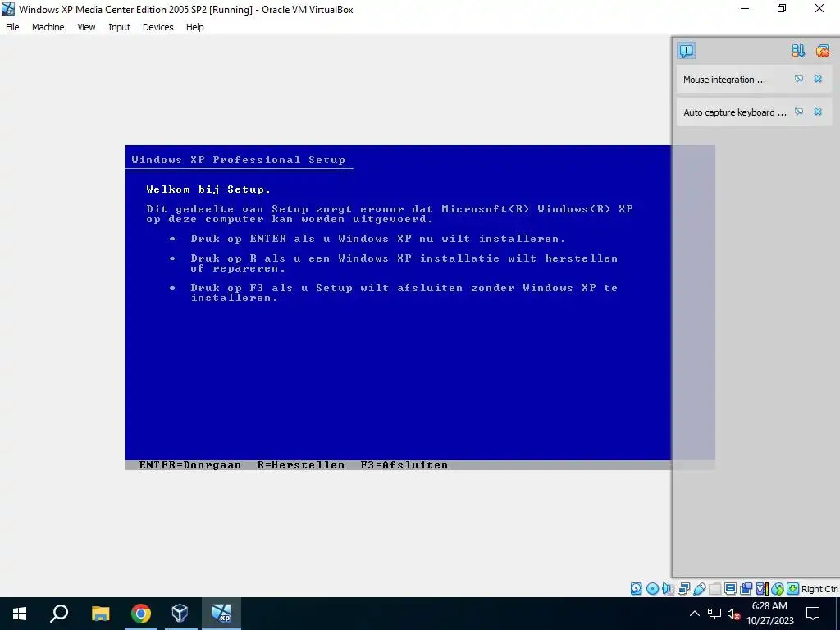Toggle the Notification Center speech-bubble icon
Image resolution: width=840 pixels, height=630 pixels.
687,51
